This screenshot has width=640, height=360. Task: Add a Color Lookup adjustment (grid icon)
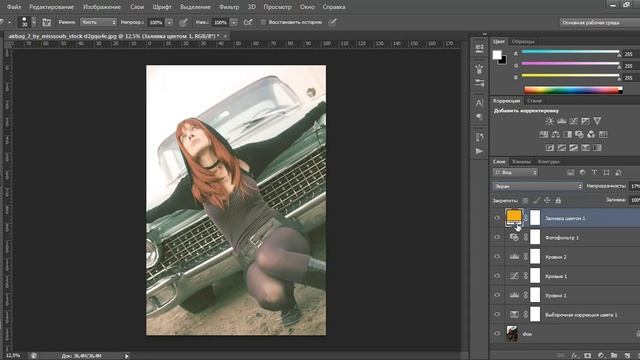(x=603, y=134)
